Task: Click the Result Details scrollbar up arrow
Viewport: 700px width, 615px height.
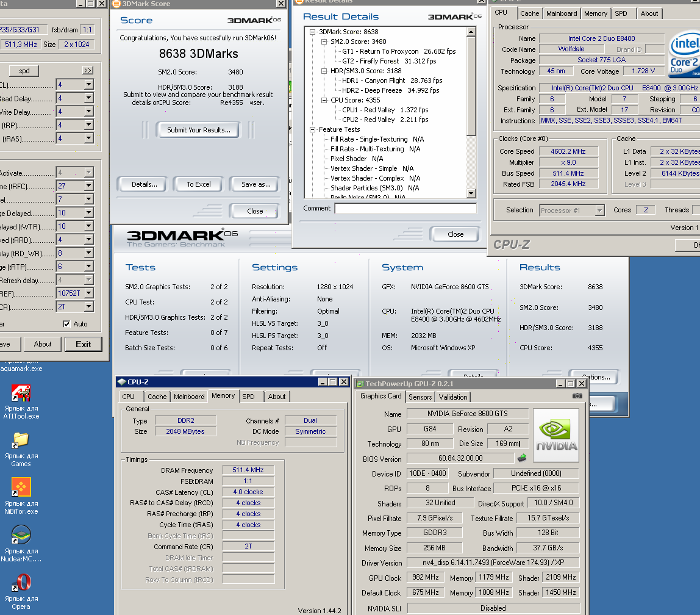Action: tap(471, 32)
